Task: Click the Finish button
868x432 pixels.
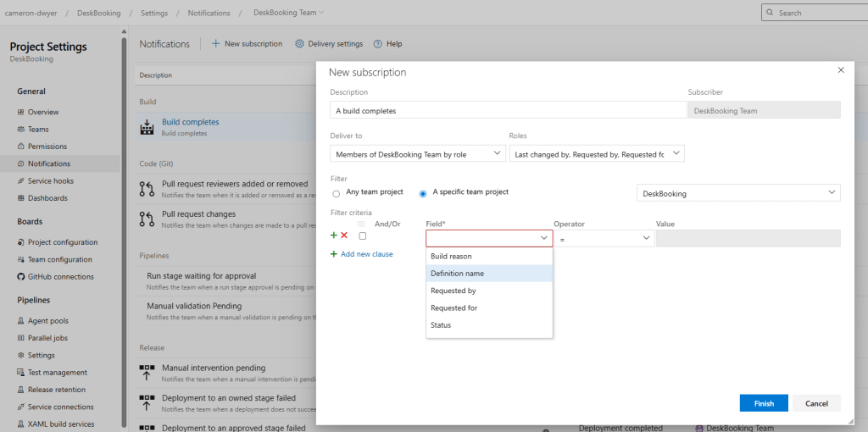Action: click(763, 403)
